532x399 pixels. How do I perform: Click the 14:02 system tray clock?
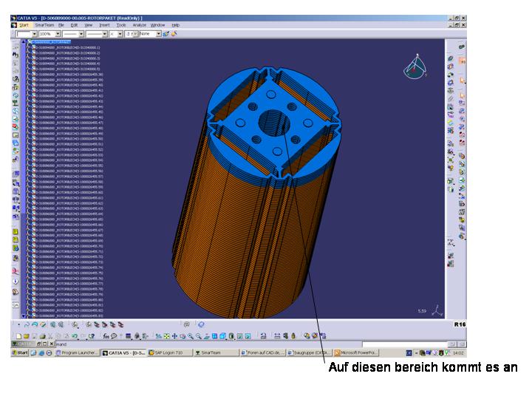pos(458,353)
